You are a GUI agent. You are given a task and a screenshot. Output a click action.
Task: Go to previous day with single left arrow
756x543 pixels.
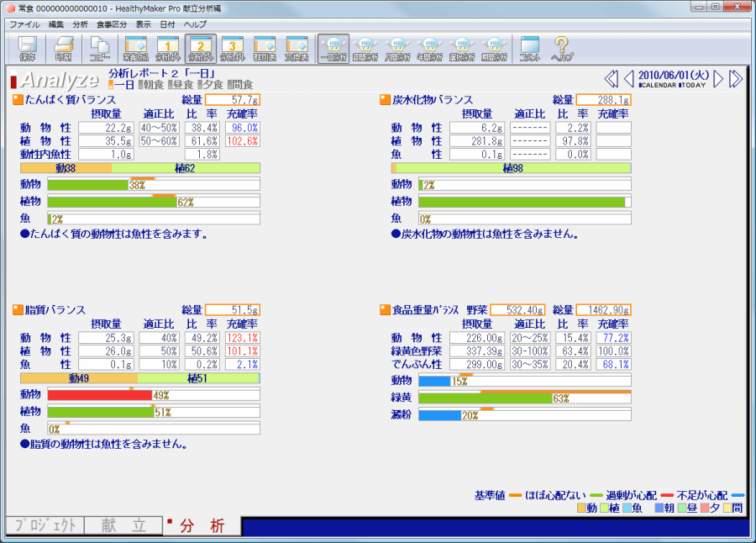pos(628,79)
